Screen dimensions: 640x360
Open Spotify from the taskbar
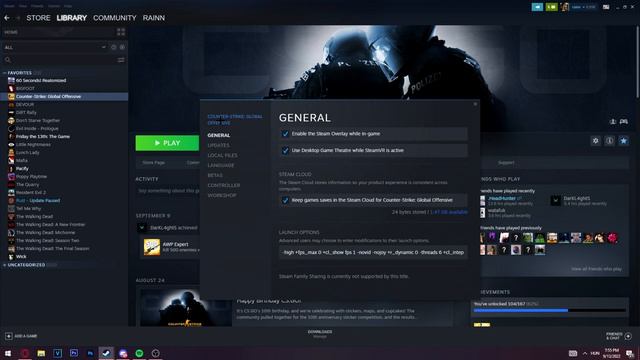(139, 353)
